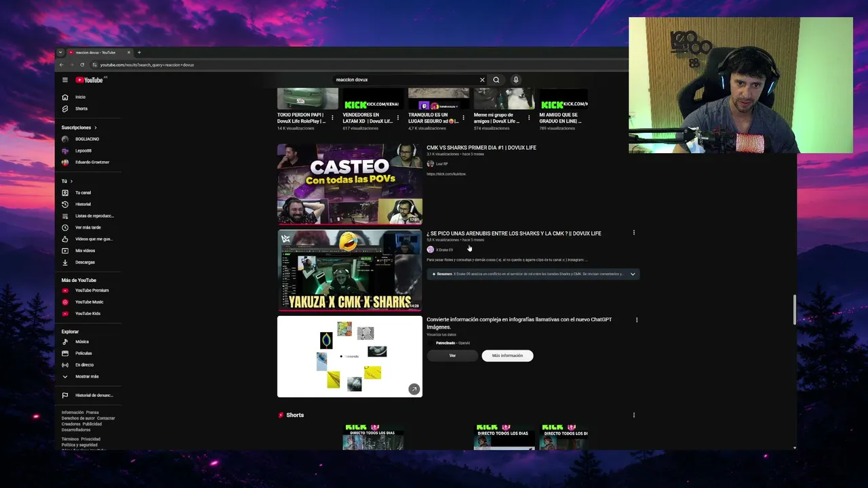This screenshot has width=868, height=488.
Task: Explore En directo category
Action: click(84, 365)
